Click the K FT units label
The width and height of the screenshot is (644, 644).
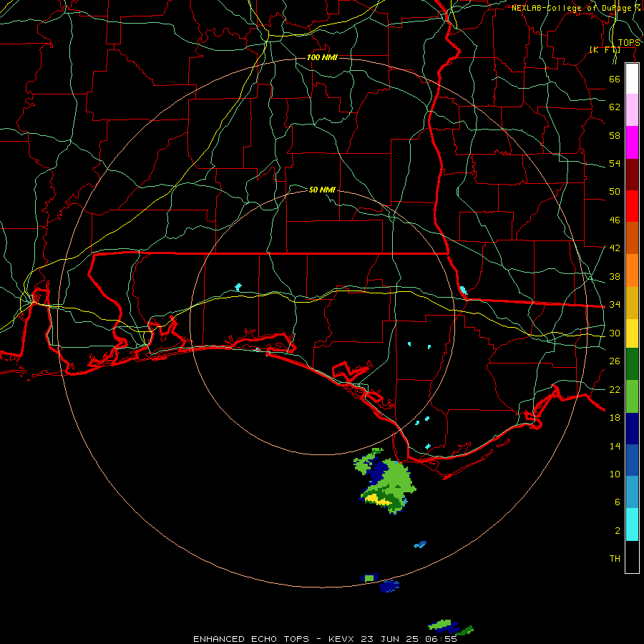coord(605,50)
